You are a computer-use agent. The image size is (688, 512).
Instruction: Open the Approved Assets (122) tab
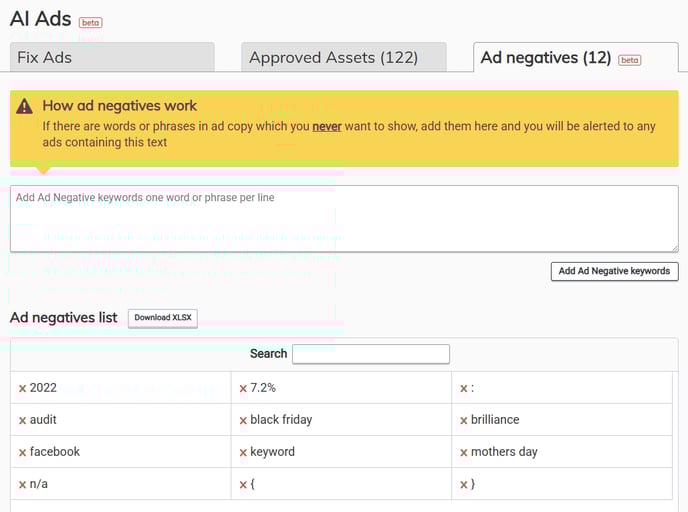343,57
